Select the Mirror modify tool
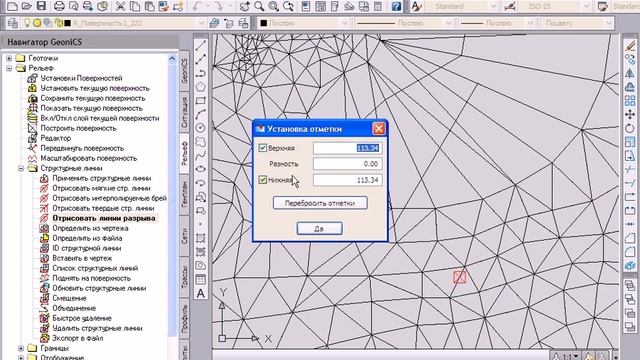 (x=630, y=73)
